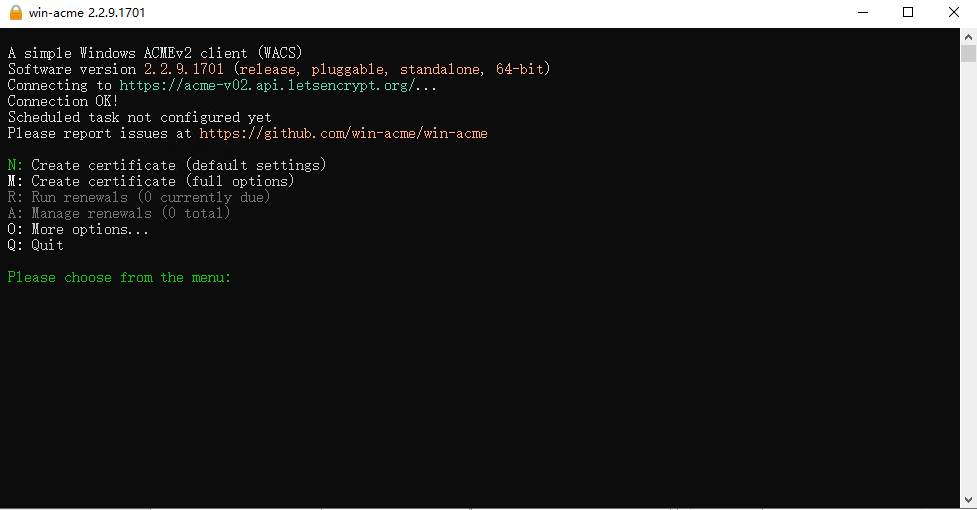Close the win-acme console window
This screenshot has height=510, width=977.
(953, 12)
